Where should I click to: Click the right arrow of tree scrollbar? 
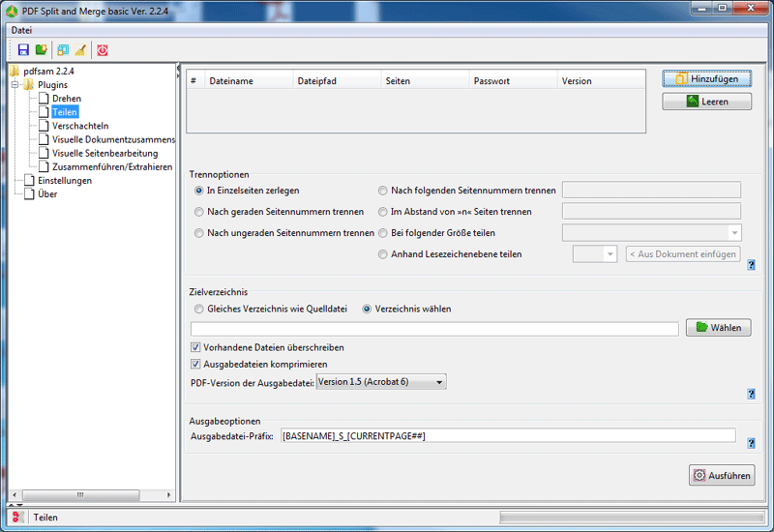[x=168, y=494]
